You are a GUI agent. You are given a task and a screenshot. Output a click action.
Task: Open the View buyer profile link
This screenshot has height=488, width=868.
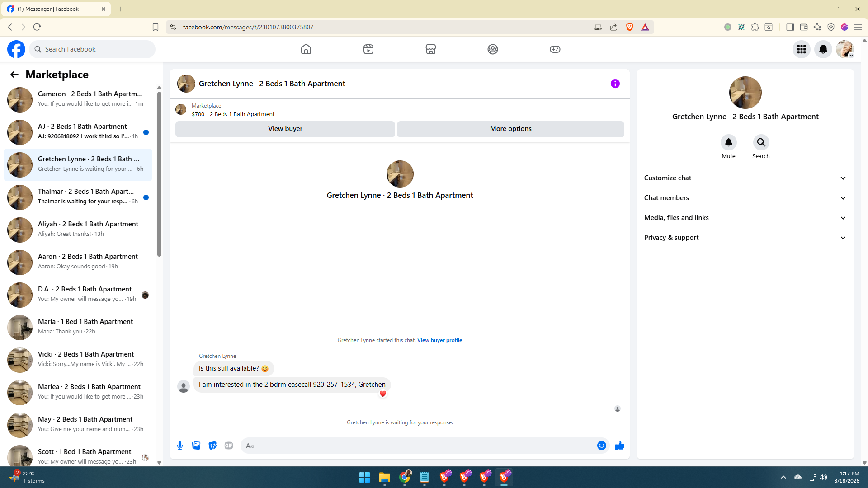tap(439, 340)
